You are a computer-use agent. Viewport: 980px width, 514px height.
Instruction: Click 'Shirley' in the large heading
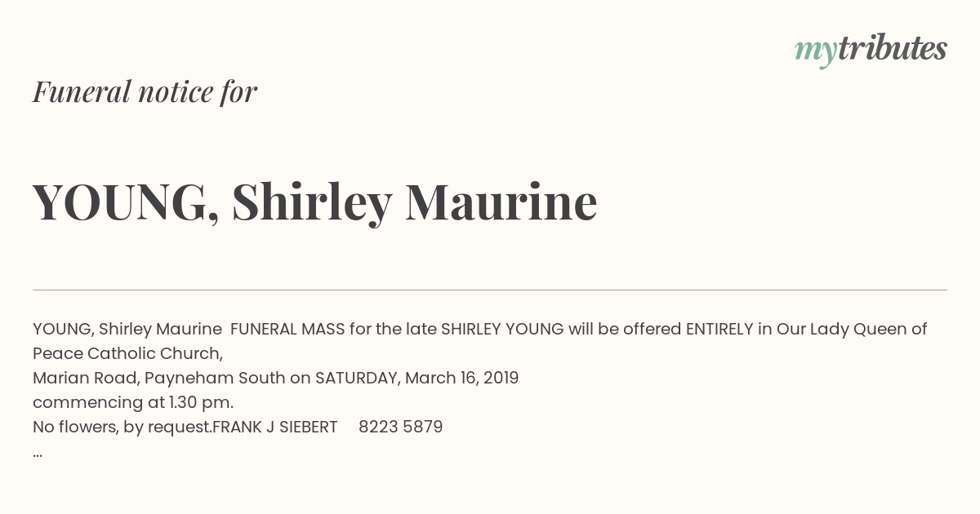tap(312, 202)
